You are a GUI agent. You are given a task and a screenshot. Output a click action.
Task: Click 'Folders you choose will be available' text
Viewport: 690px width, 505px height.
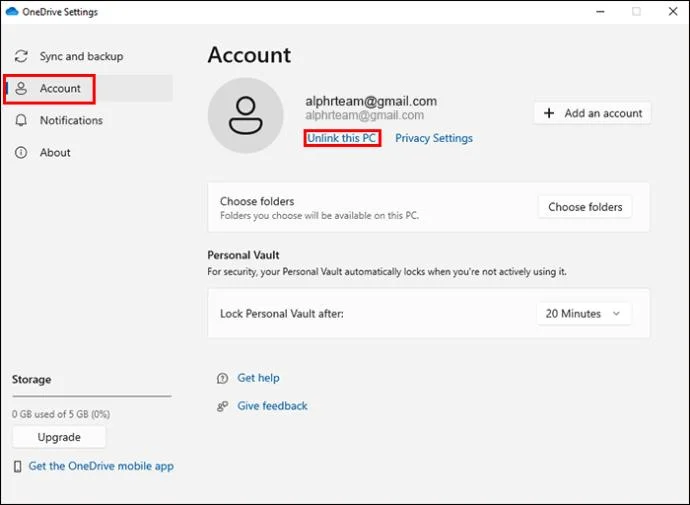(319, 216)
